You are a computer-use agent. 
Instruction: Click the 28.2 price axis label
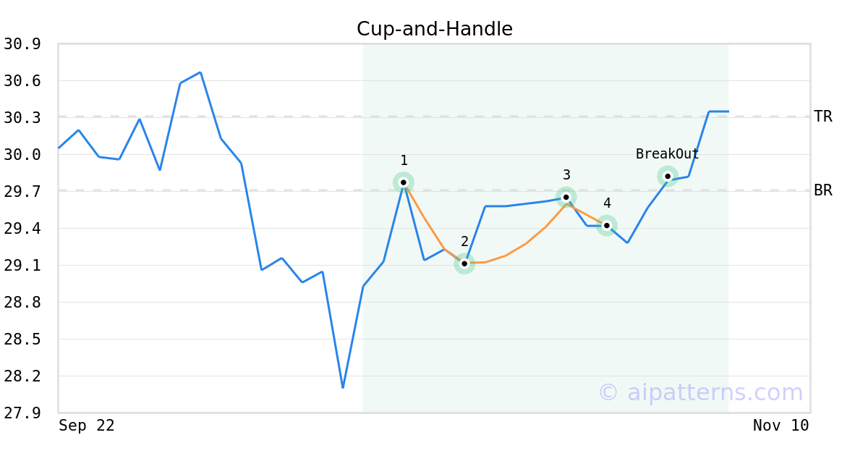pos(22,376)
